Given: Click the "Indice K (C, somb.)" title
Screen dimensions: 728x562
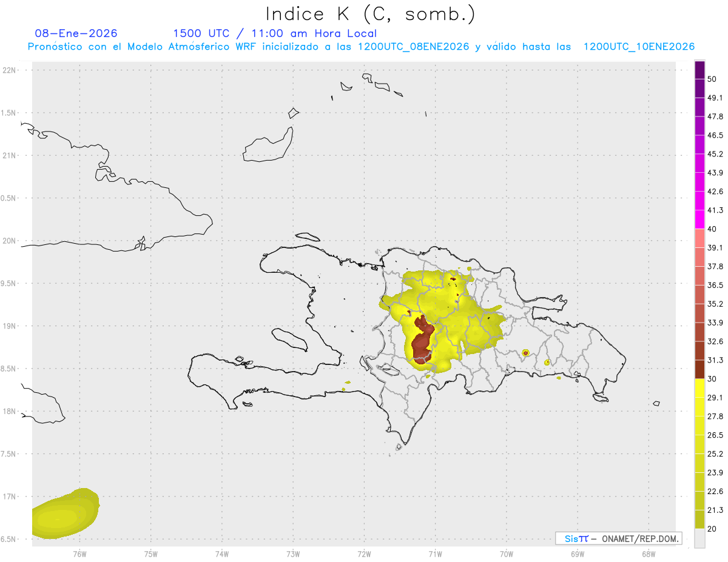Looking at the screenshot, I should (371, 14).
